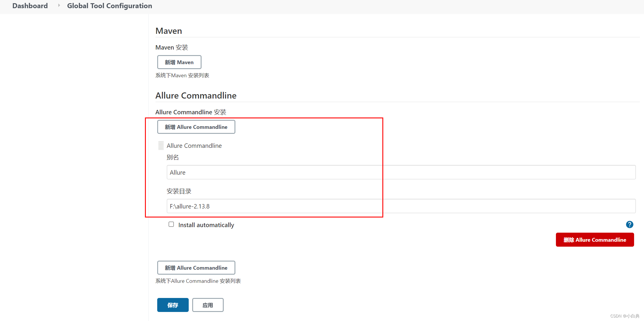Click the 新增 Maven button

point(179,62)
